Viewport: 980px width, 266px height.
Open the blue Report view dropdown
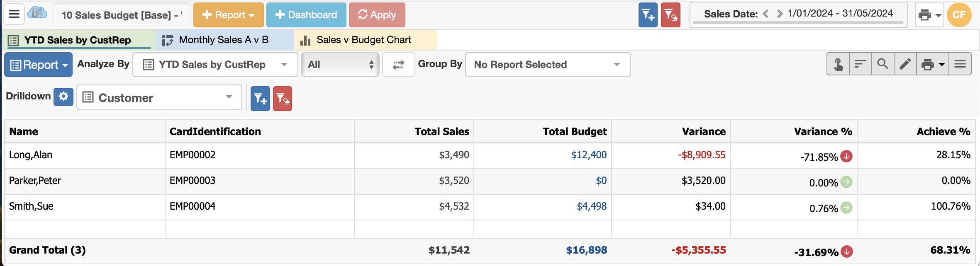tap(38, 65)
